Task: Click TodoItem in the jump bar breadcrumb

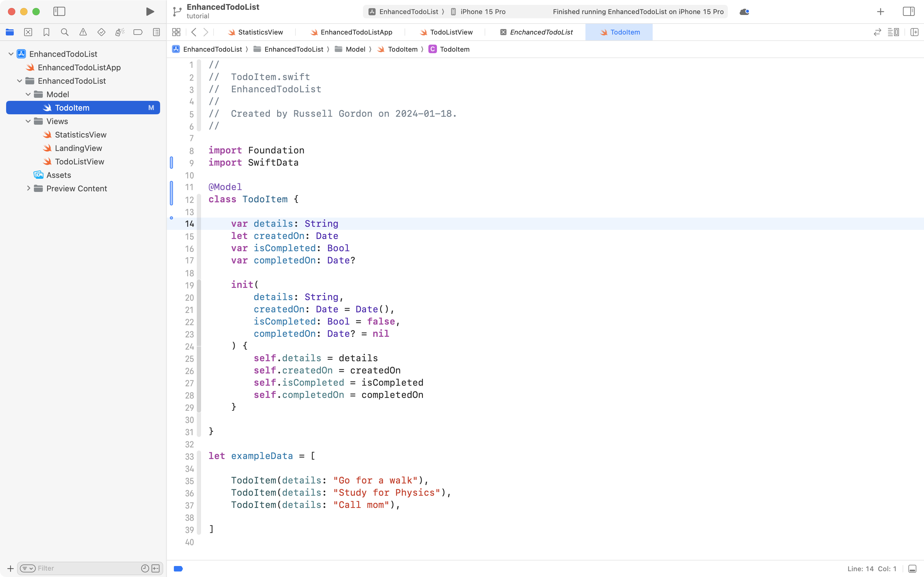Action: pyautogui.click(x=404, y=49)
